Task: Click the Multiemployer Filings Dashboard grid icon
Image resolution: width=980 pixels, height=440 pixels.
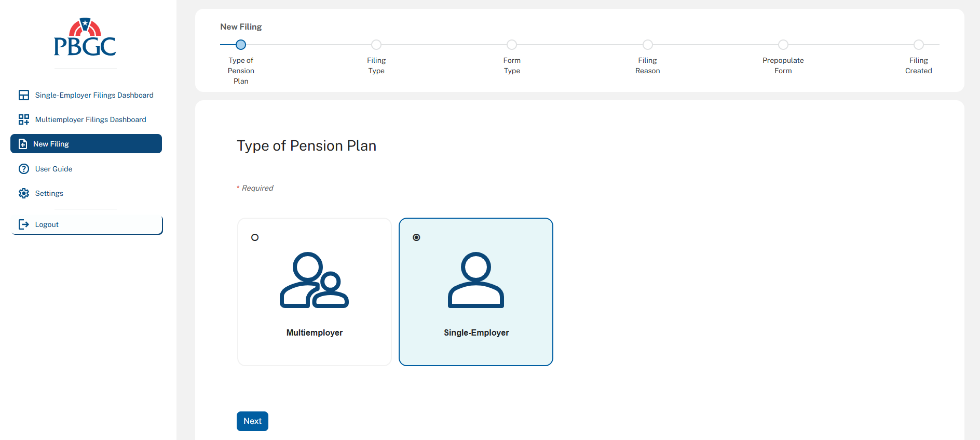Action: click(x=24, y=119)
